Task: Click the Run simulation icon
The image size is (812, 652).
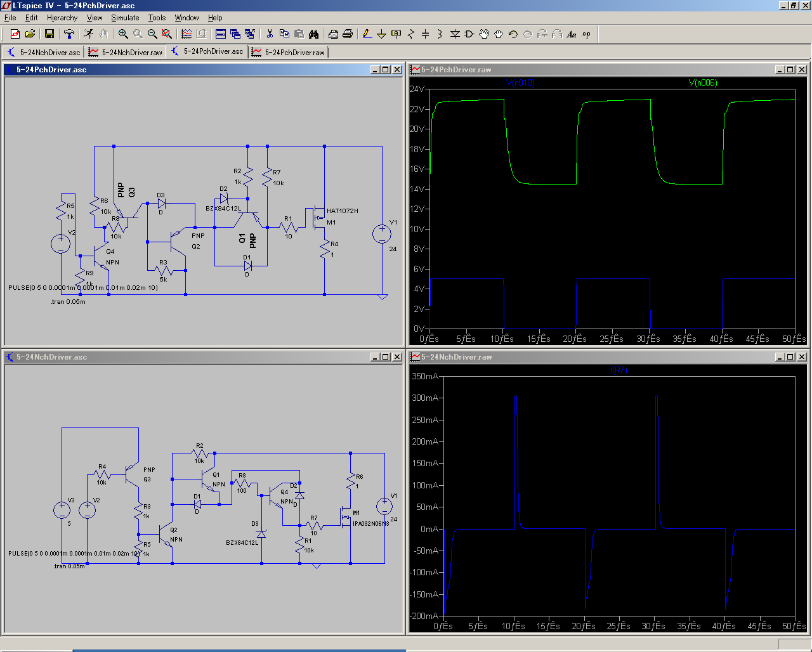Action: [88, 34]
